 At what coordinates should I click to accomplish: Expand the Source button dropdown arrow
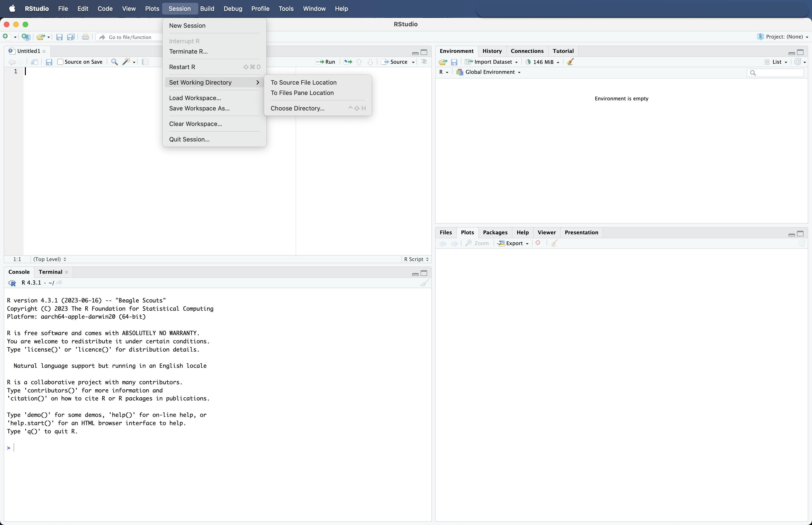coord(413,62)
